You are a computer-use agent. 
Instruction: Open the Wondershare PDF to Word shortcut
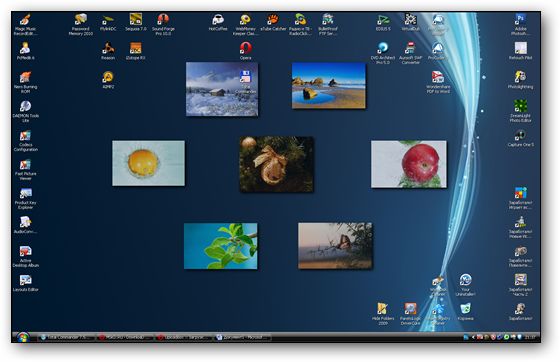click(x=438, y=82)
